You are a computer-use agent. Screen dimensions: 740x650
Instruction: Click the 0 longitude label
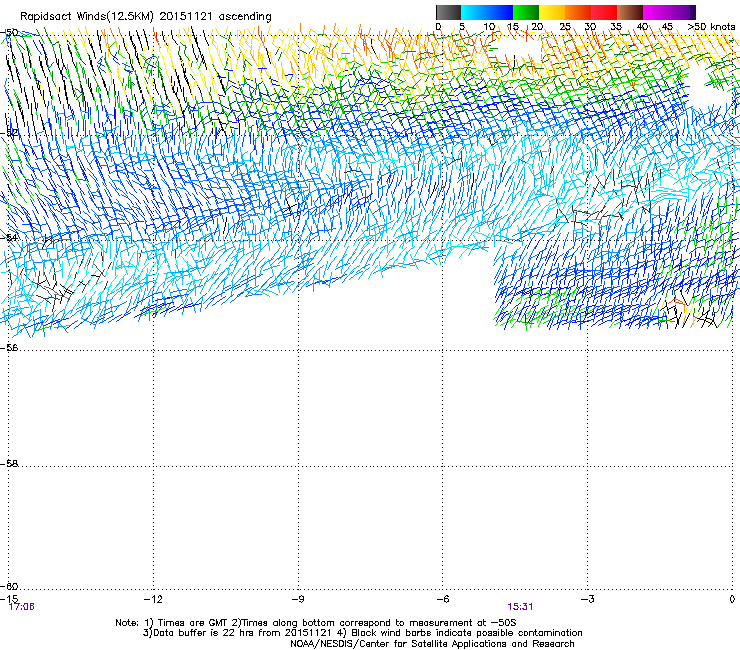pos(732,599)
